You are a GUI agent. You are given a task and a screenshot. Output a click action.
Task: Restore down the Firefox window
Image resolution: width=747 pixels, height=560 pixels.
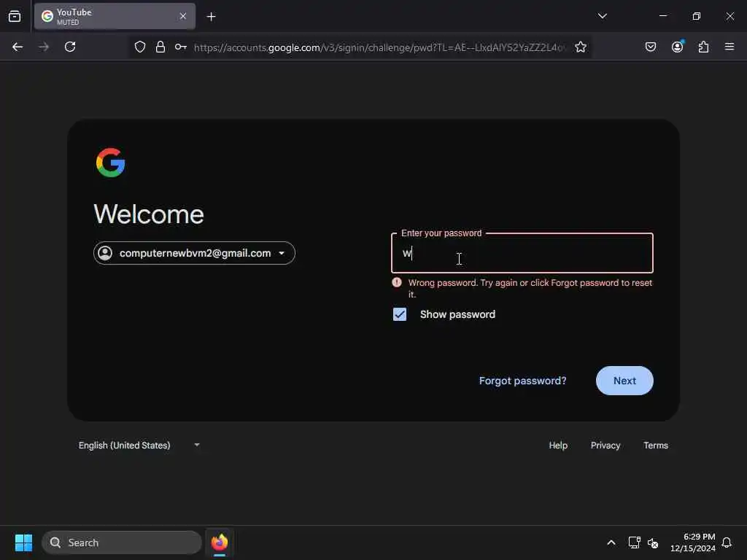[697, 16]
